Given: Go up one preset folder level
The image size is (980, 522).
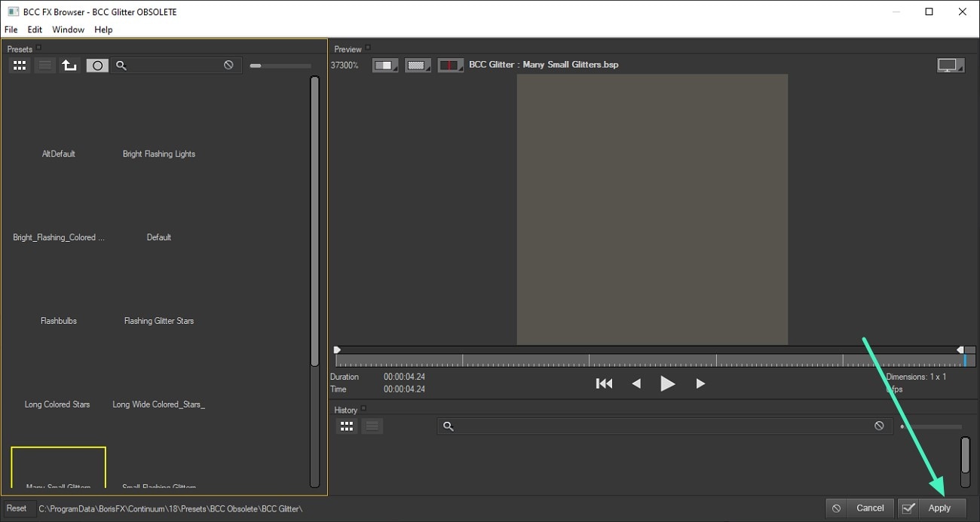Looking at the screenshot, I should point(69,66).
